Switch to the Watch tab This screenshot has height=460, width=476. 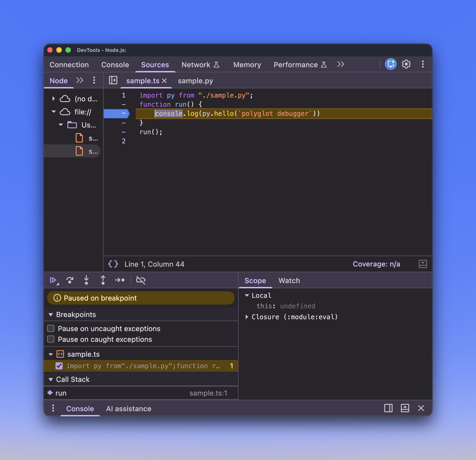[289, 281]
